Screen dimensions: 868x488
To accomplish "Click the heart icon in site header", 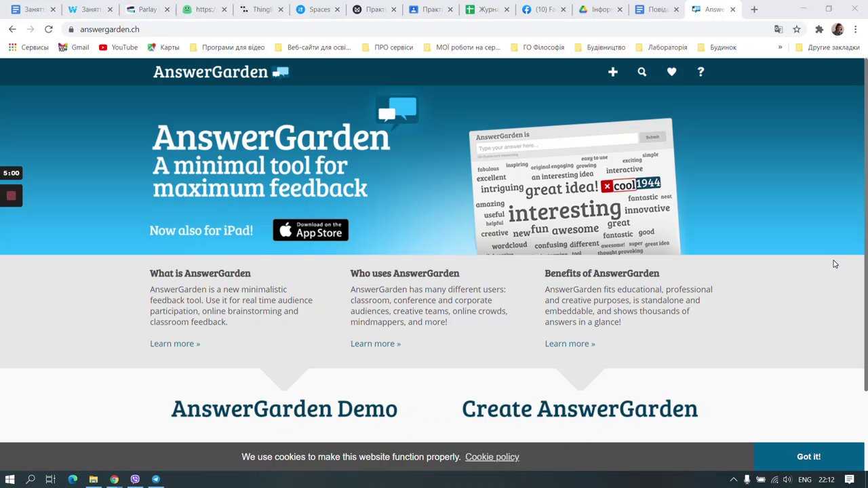I will click(671, 72).
